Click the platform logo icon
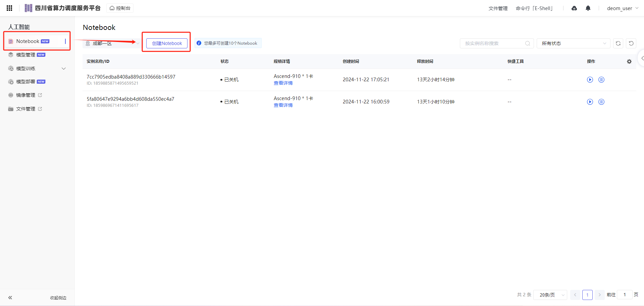This screenshot has width=644, height=306. click(29, 8)
